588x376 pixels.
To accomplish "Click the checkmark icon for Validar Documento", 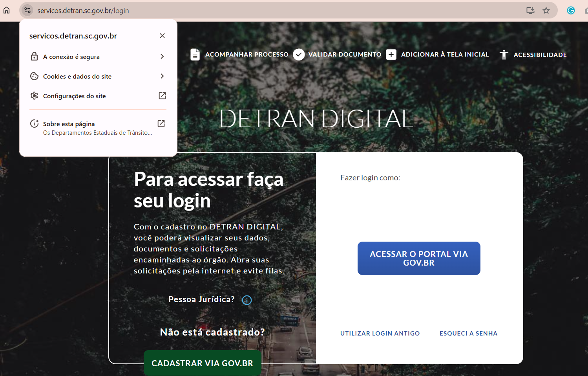I will click(x=299, y=55).
